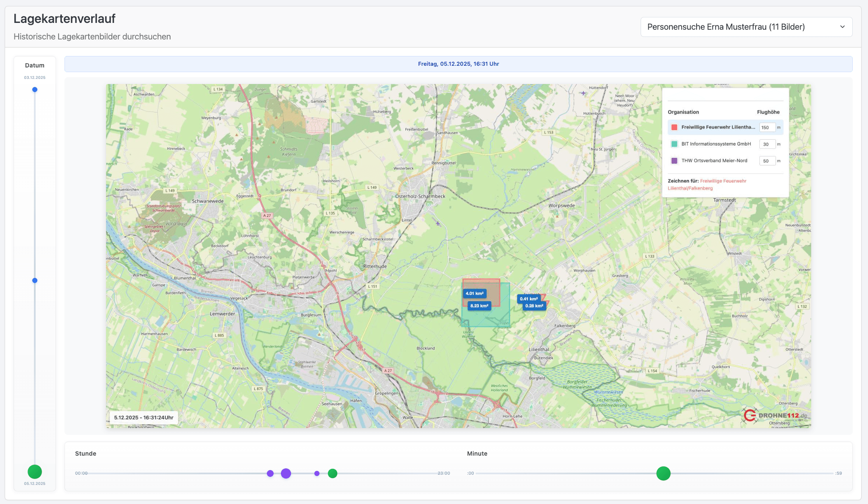Select the topmost date marker 03.12.2025
This screenshot has width=868, height=504.
[x=35, y=90]
